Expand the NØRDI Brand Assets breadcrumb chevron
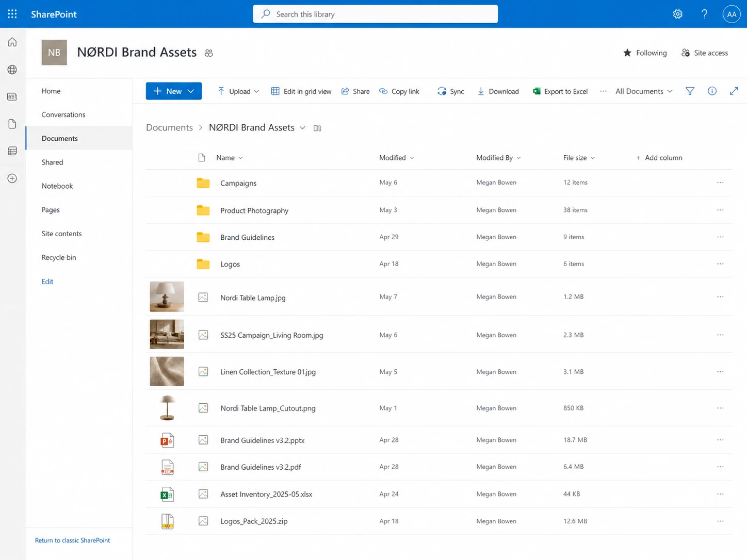The height and width of the screenshot is (560, 747). click(303, 128)
